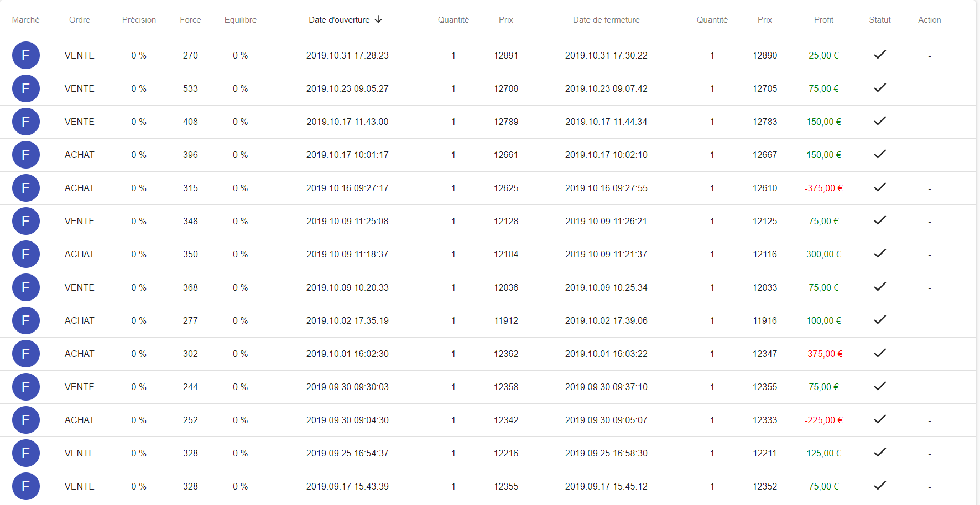
Task: Click the F icon in the 2019.10.02 17:35:19 row
Action: click(26, 320)
